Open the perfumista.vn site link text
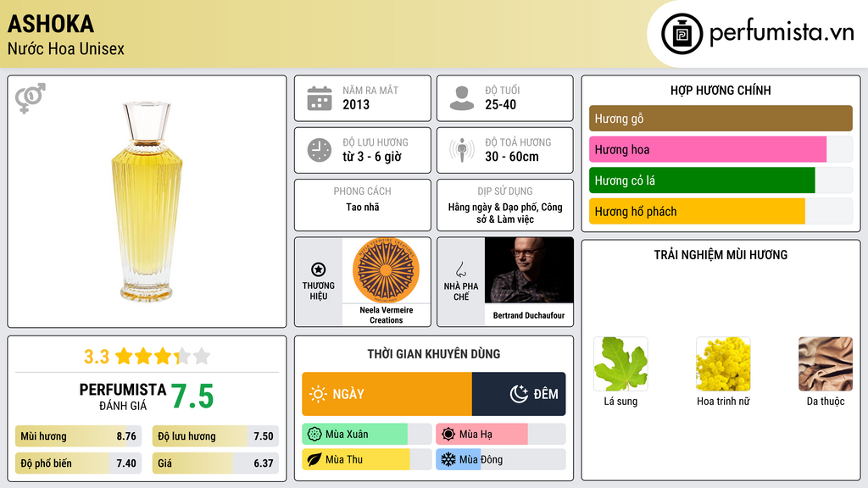868x488 pixels. [x=782, y=33]
